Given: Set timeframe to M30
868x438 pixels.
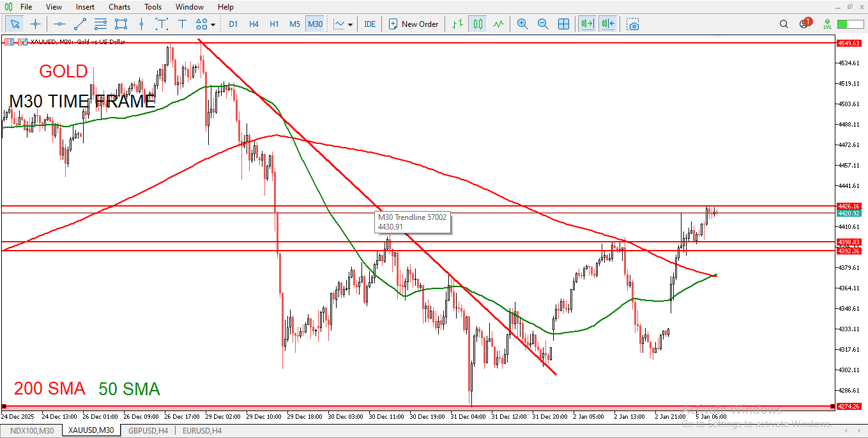Looking at the screenshot, I should 315,24.
